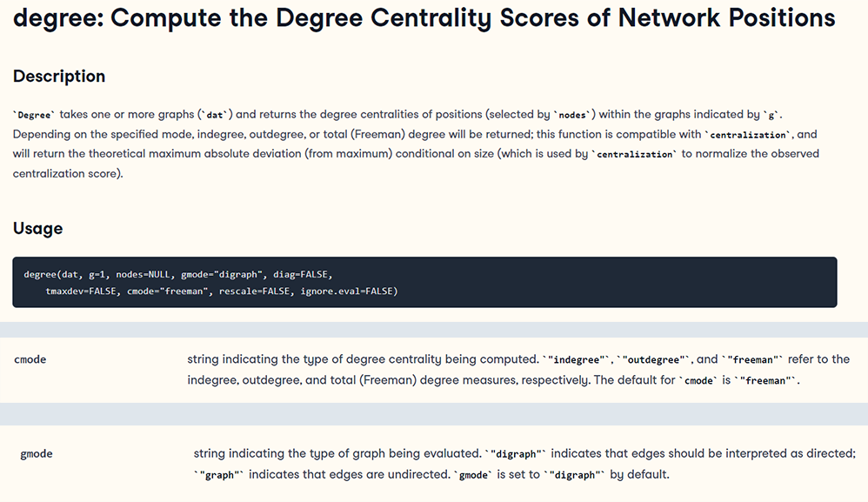Click tmaxdev=FALSE in the usage code
Screen dimensions: 868x502
(x=81, y=291)
